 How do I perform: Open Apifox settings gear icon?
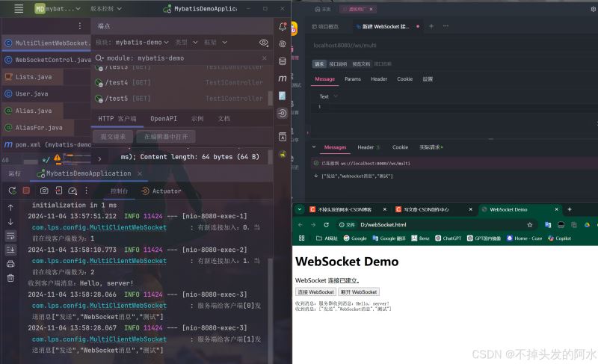[x=594, y=9]
